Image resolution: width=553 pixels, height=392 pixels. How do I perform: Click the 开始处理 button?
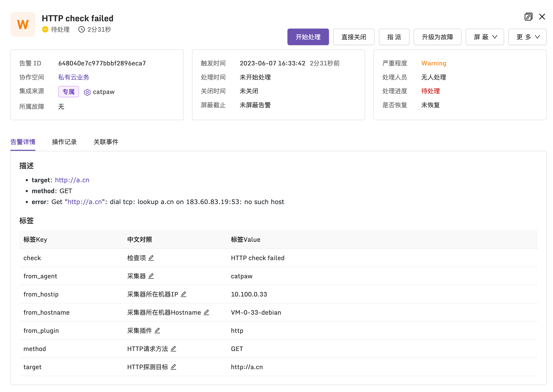click(308, 37)
